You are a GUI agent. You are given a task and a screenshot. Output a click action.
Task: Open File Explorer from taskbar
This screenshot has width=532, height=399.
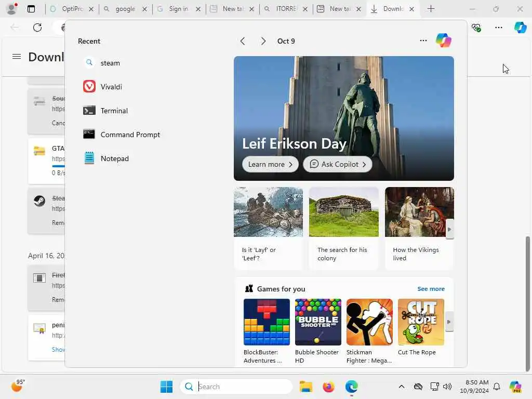305,387
